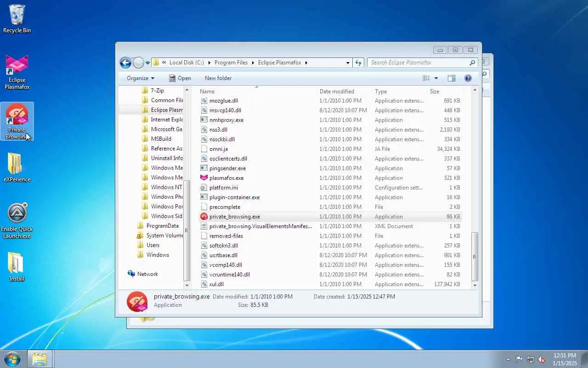Click the network tray icon

point(531,359)
